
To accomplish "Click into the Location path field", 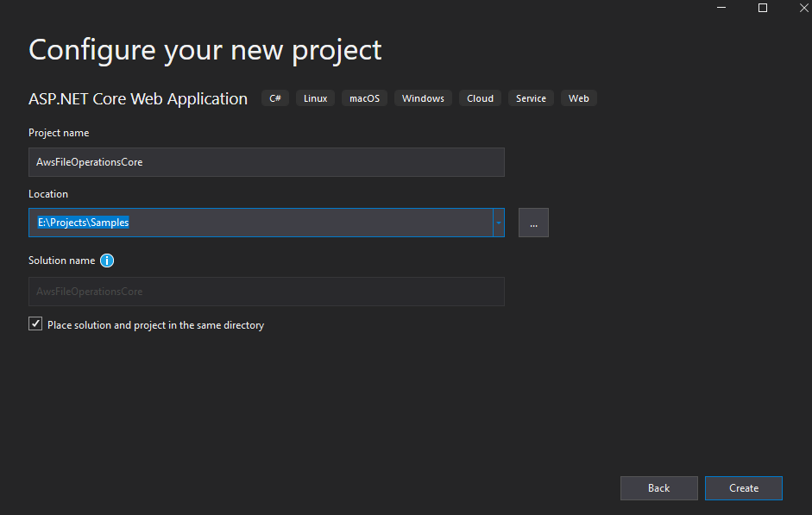I will [x=261, y=223].
